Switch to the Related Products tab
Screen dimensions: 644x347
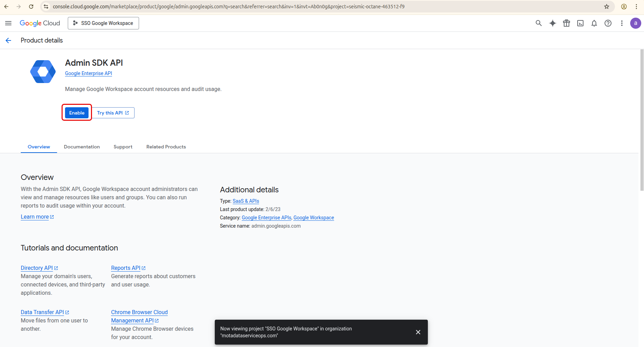[166, 147]
